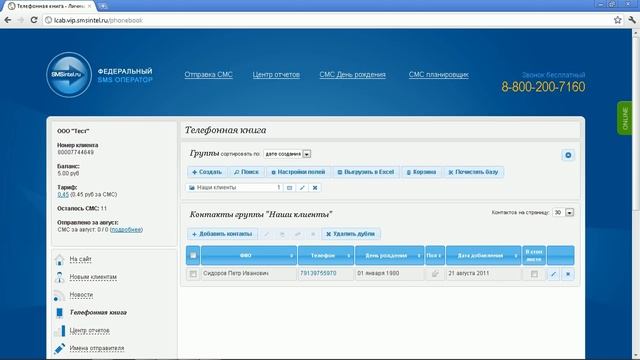Click the greyed move icon in contacts toolbar

pos(298,234)
